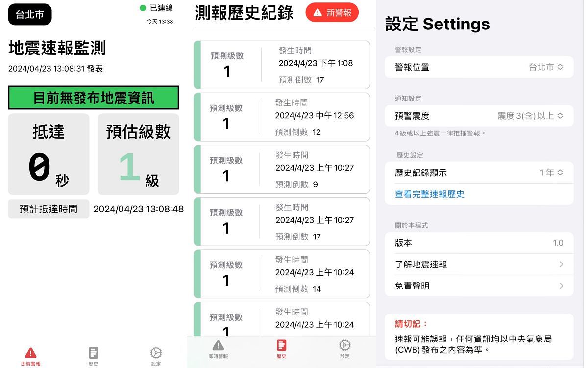
Task: Open the red 歷史 document tab icon
Action: coord(281,345)
